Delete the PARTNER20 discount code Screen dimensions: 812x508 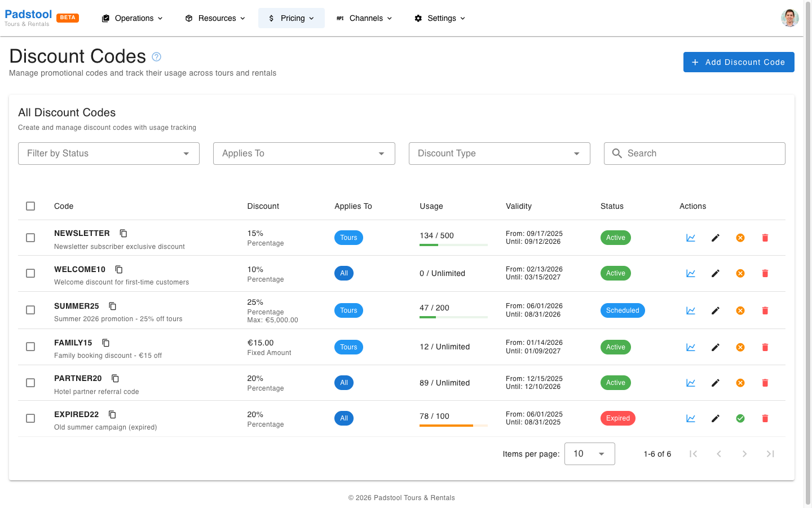pyautogui.click(x=765, y=383)
